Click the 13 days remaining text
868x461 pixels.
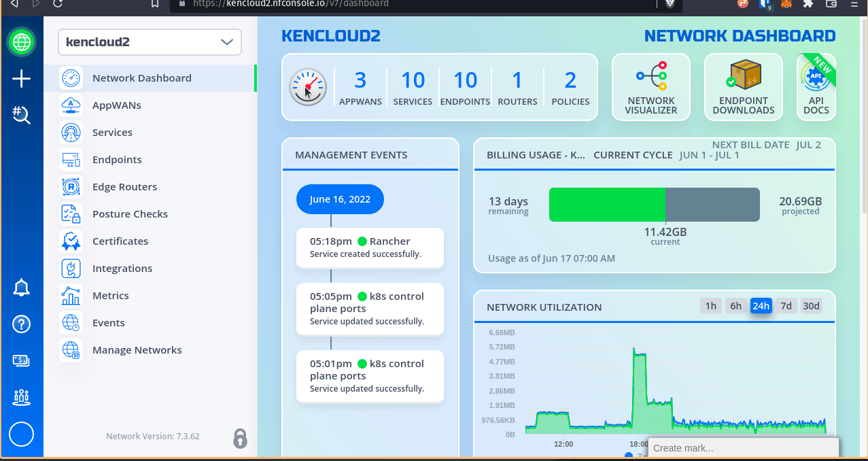[508, 205]
